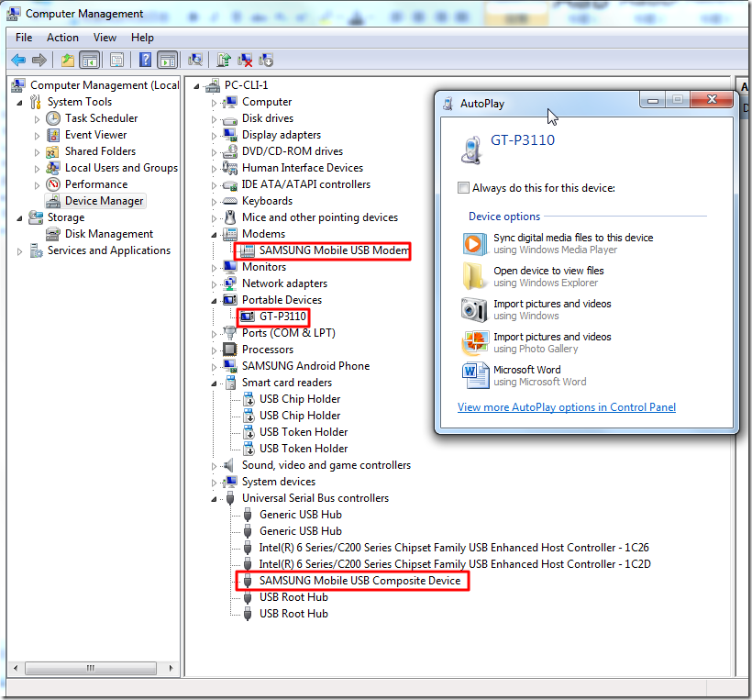Expand the Network adapters node
The width and height of the screenshot is (752, 700).
point(214,284)
